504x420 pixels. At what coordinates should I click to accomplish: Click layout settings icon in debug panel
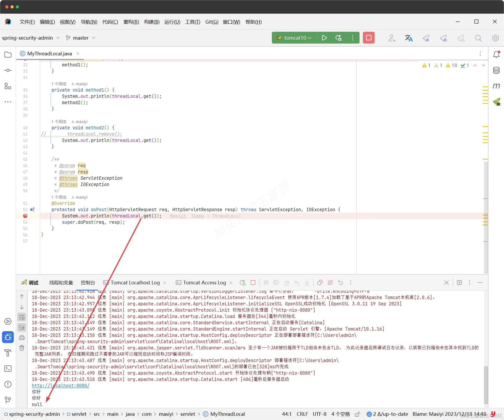(x=459, y=283)
